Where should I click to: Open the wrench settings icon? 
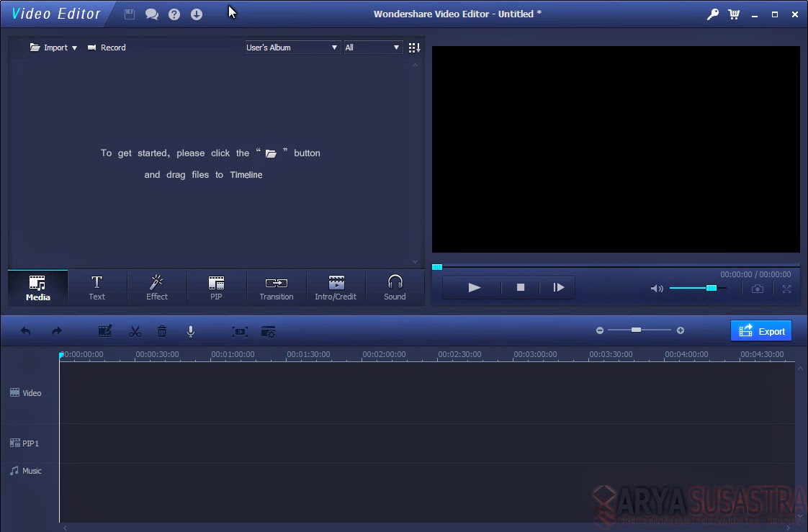click(x=712, y=14)
